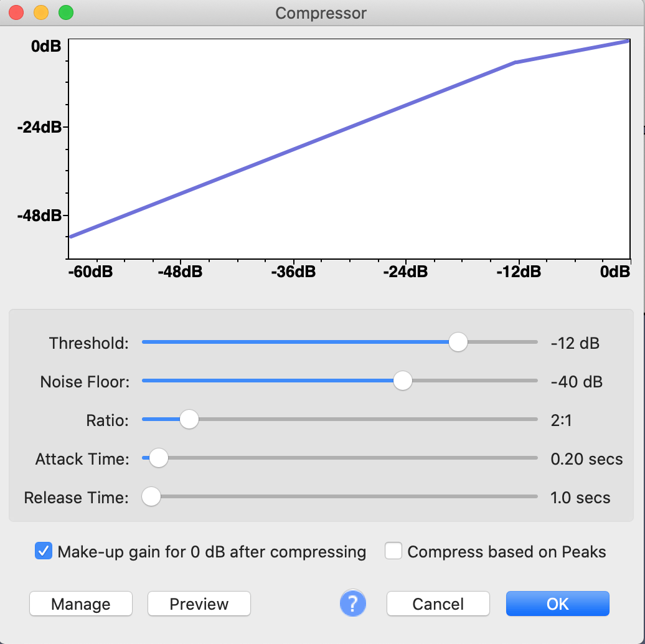This screenshot has width=645, height=644.
Task: Click the Ratio: label
Action: (x=107, y=420)
